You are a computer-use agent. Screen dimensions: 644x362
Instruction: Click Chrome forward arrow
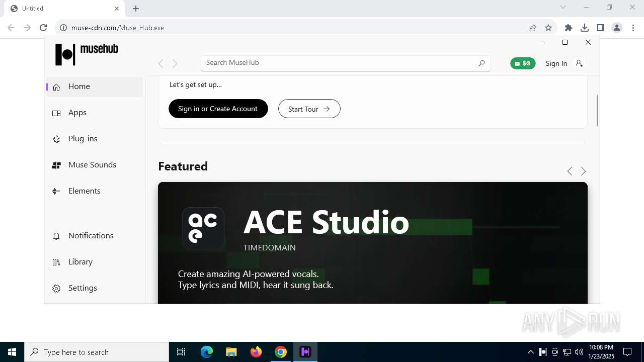pyautogui.click(x=27, y=28)
